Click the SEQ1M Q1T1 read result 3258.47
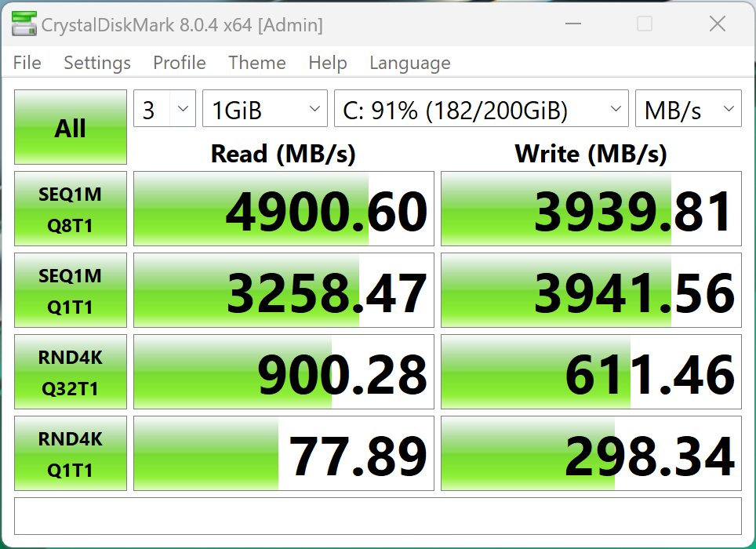756x549 pixels. (x=284, y=290)
